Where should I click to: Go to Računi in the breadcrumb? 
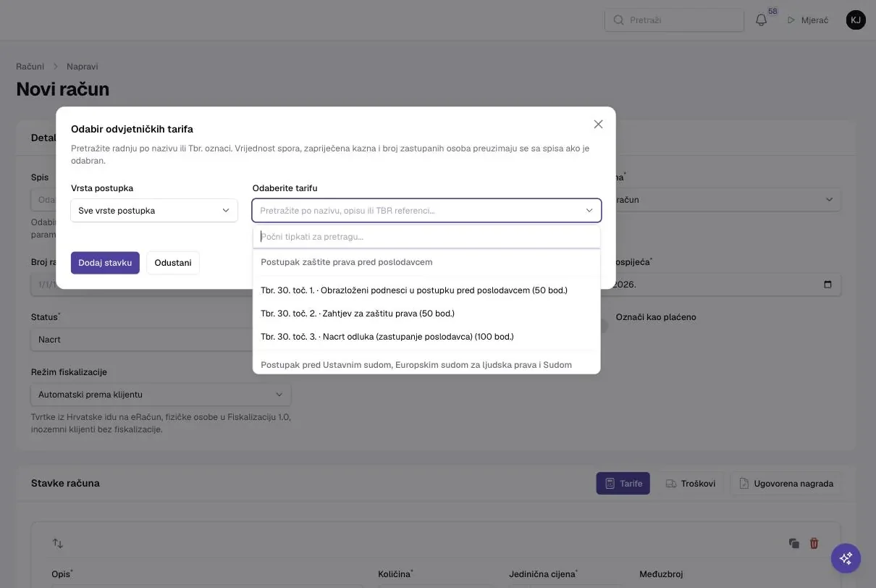pos(30,67)
